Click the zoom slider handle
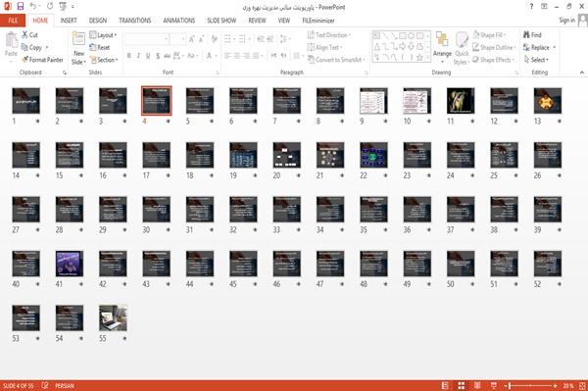588x391 pixels. [510, 385]
